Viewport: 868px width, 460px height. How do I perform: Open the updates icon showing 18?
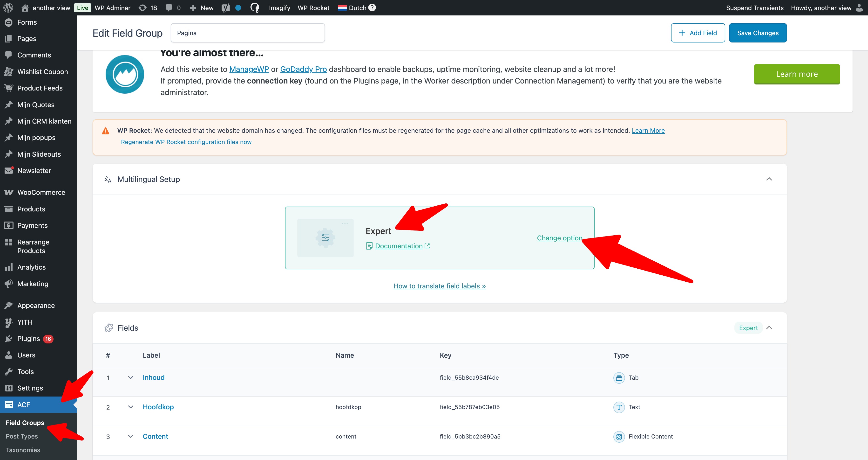pyautogui.click(x=148, y=7)
